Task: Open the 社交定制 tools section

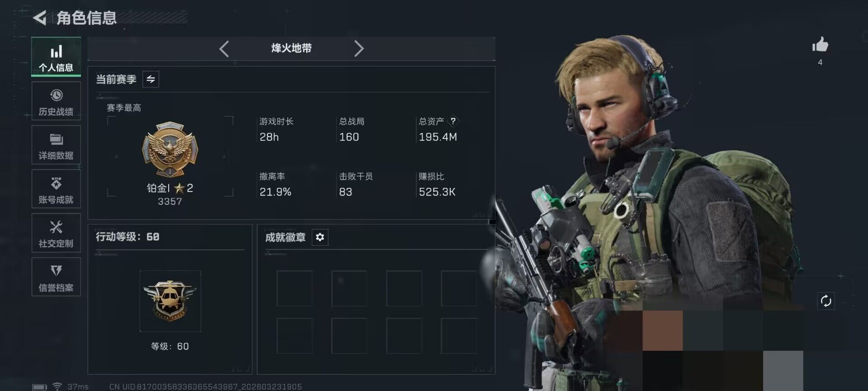Action: 56,233
